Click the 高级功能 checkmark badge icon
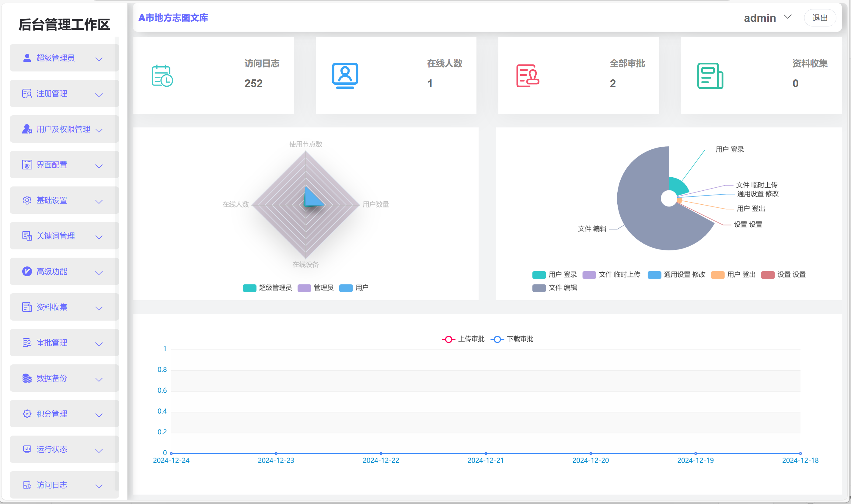The width and height of the screenshot is (851, 504). point(27,272)
